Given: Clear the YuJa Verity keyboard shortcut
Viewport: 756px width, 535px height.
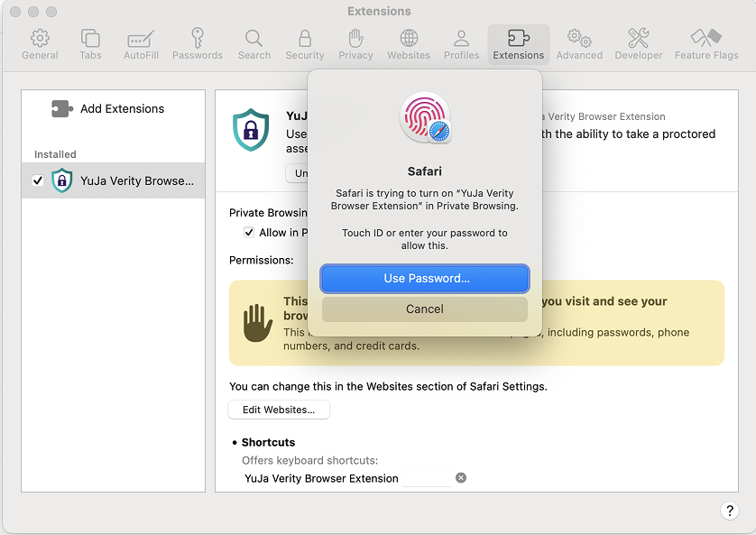Looking at the screenshot, I should coord(461,477).
